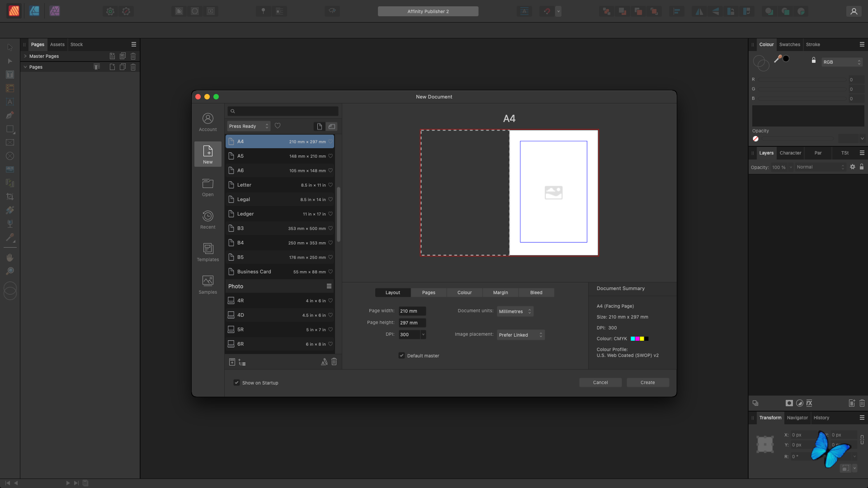This screenshot has width=868, height=488.
Task: Click the Cancel button
Action: [600, 382]
